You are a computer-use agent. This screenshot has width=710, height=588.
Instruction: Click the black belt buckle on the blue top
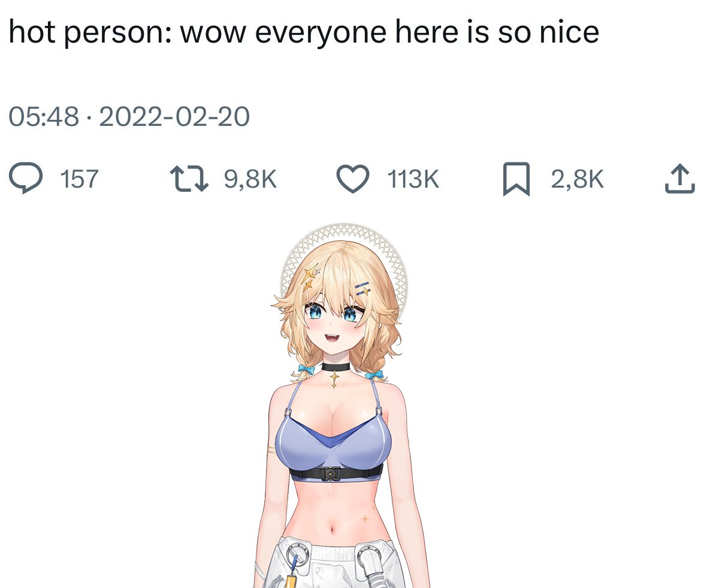331,474
